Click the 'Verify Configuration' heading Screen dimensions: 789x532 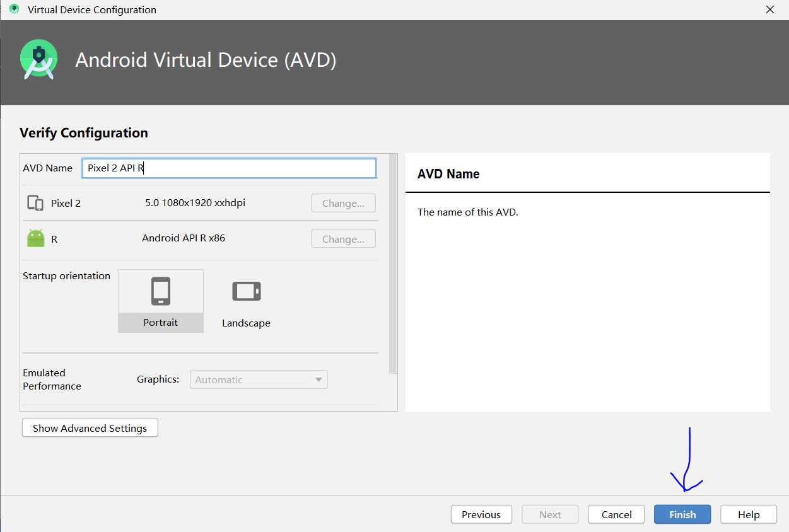(x=84, y=132)
